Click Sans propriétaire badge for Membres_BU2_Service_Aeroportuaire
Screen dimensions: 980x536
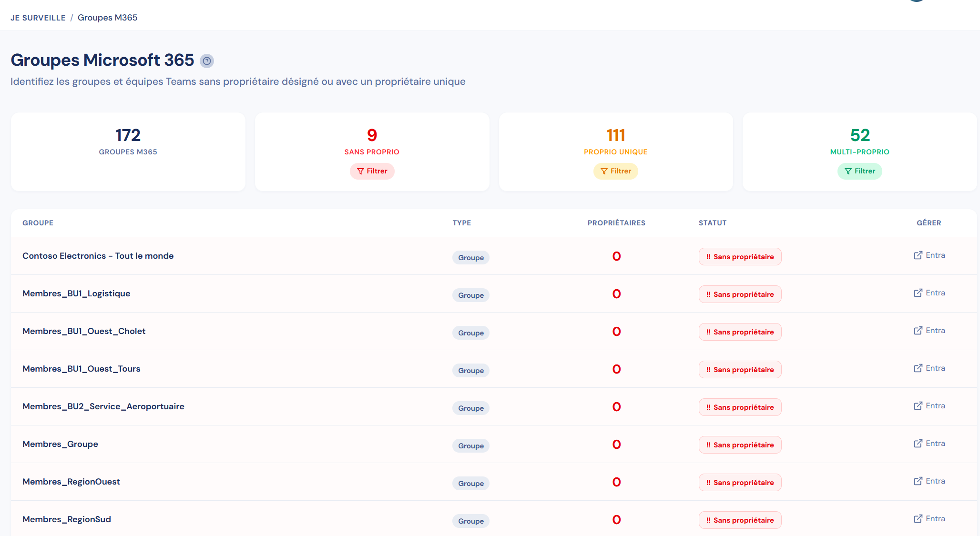pos(740,407)
